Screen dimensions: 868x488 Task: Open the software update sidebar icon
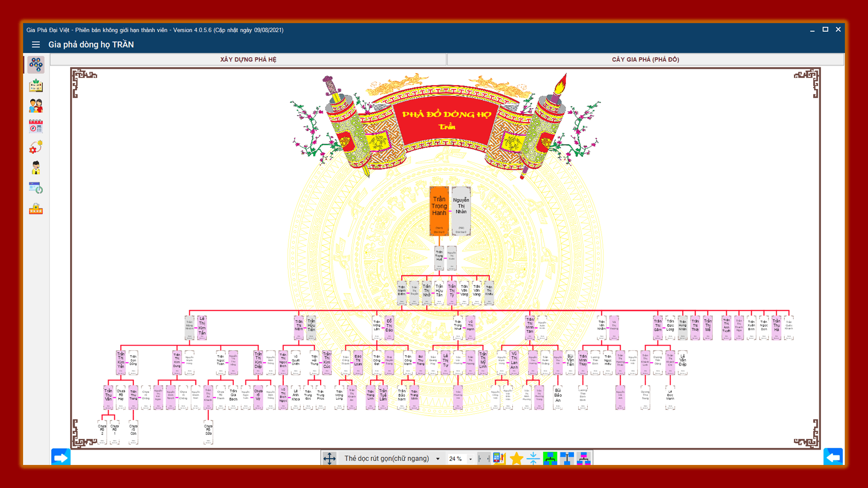point(36,188)
